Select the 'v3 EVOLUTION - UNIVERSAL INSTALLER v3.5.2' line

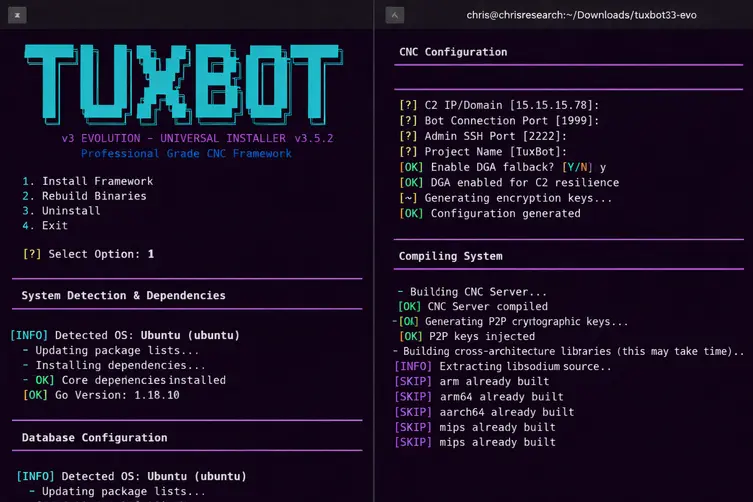197,138
